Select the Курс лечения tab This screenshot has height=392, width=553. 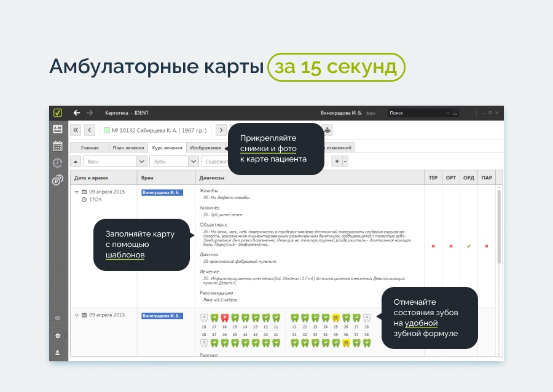click(x=167, y=147)
